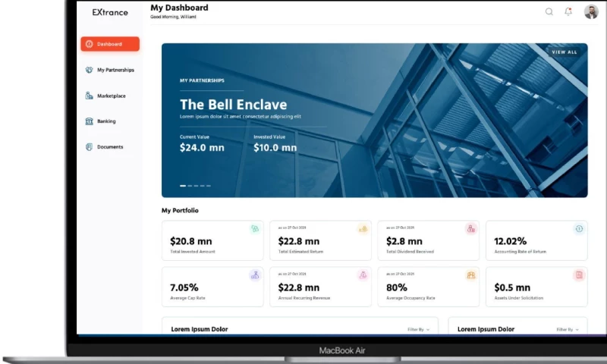Click Good Morning, William greeting
The height and width of the screenshot is (364, 607).
click(x=173, y=17)
